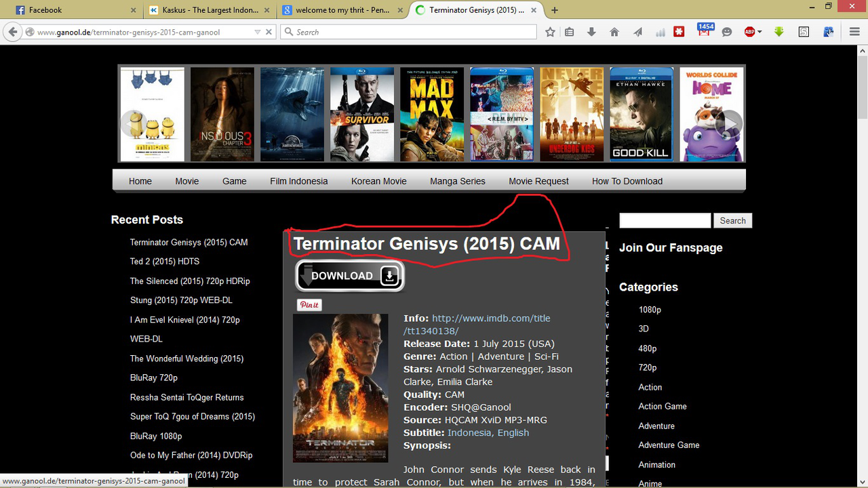Click the Pin it button

tap(309, 305)
